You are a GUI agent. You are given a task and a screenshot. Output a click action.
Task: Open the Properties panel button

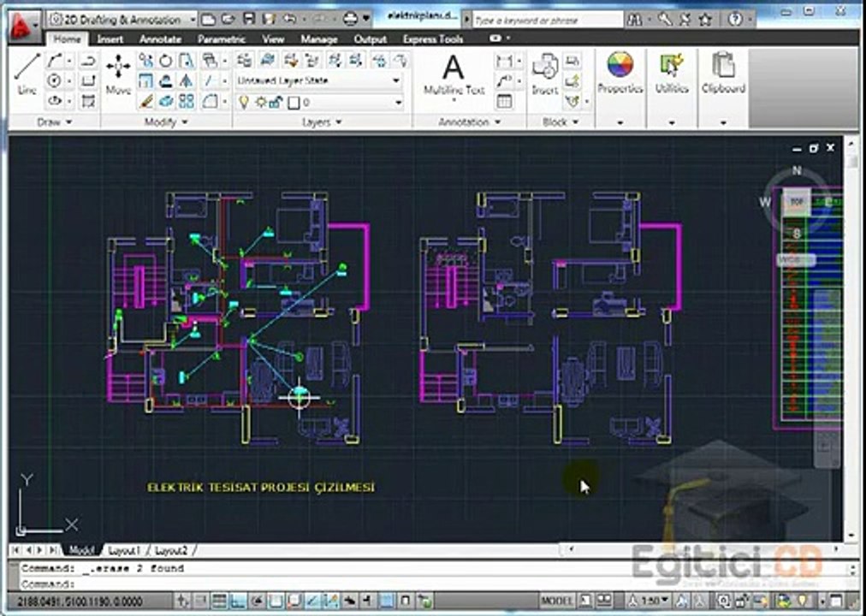click(x=620, y=88)
